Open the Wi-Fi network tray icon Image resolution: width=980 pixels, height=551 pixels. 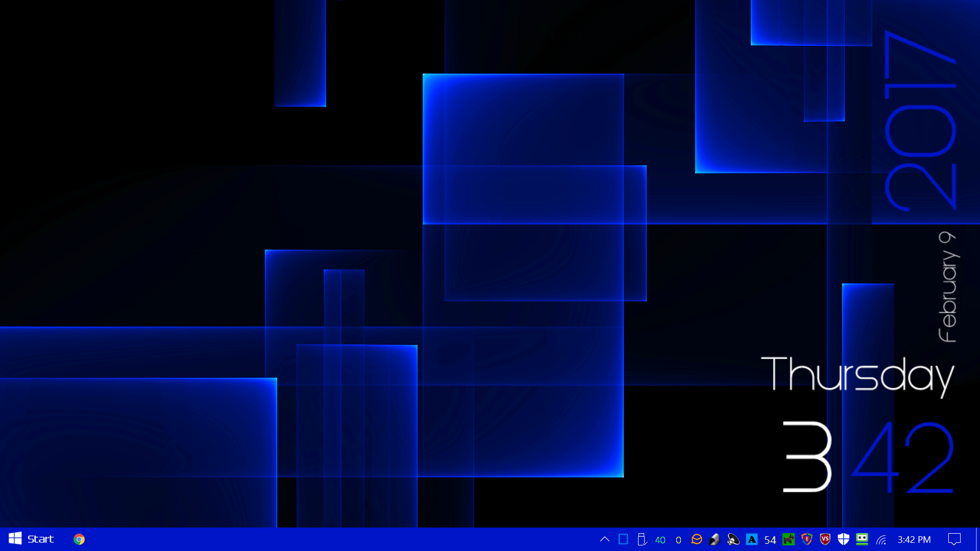pyautogui.click(x=881, y=540)
